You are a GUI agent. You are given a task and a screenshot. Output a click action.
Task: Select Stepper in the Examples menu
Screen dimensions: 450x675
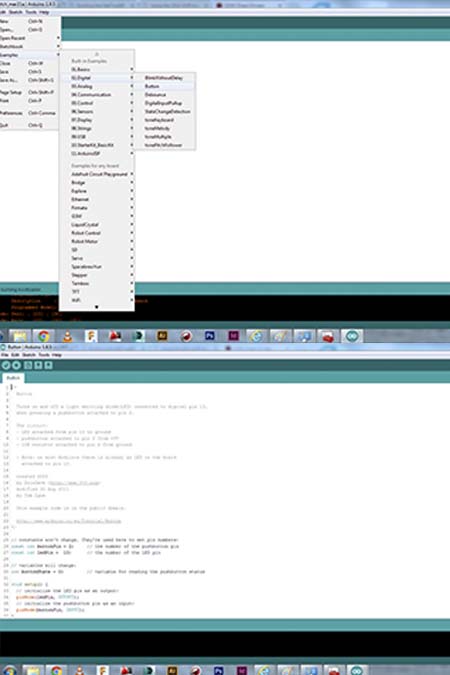[x=97, y=275]
